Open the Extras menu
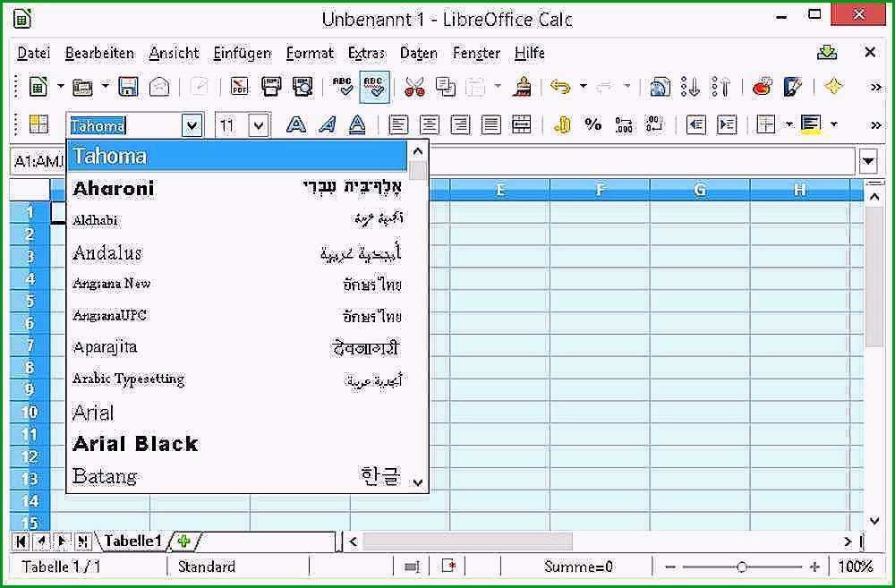The height and width of the screenshot is (588, 895). (366, 53)
